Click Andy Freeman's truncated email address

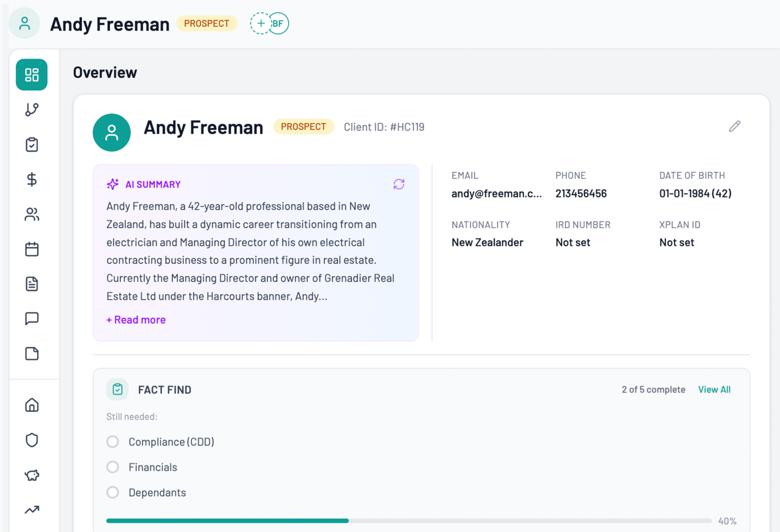point(496,193)
